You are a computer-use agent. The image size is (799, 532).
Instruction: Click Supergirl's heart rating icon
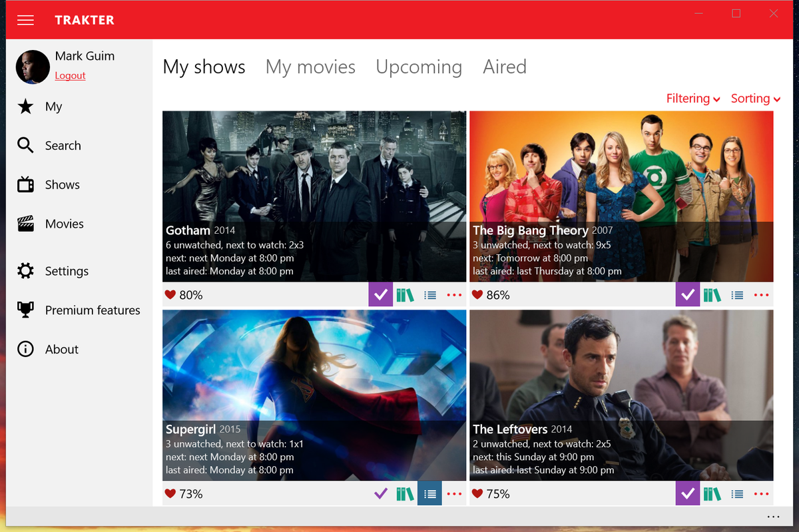click(x=170, y=493)
